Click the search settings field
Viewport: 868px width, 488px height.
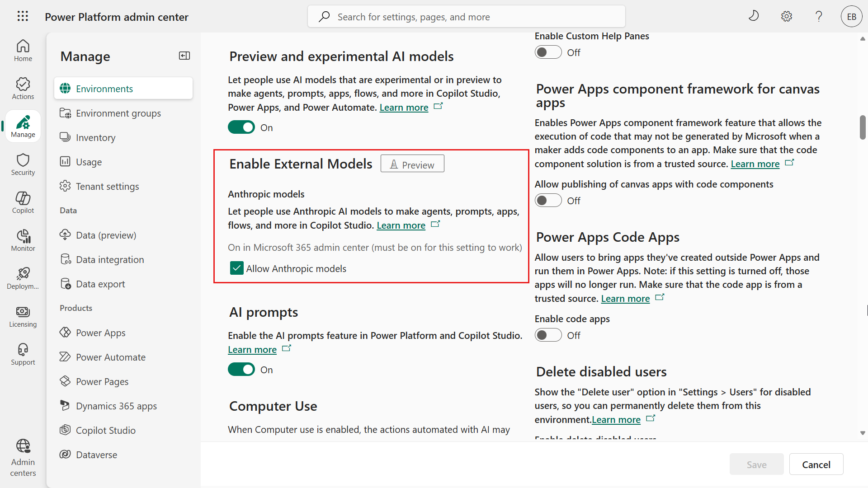pos(466,16)
